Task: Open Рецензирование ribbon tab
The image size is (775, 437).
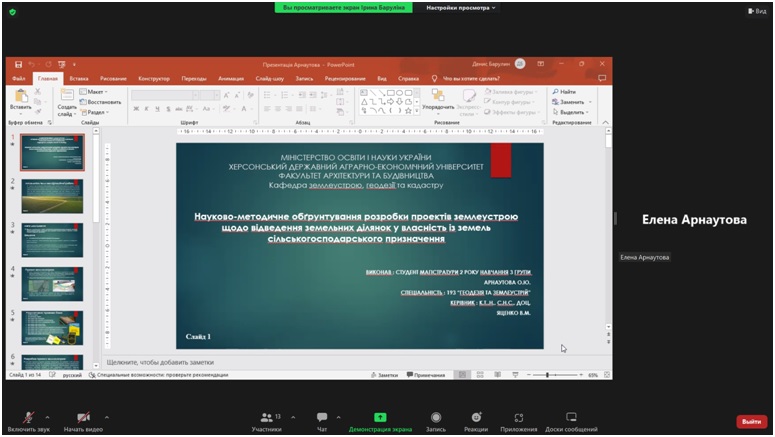Action: coord(345,79)
